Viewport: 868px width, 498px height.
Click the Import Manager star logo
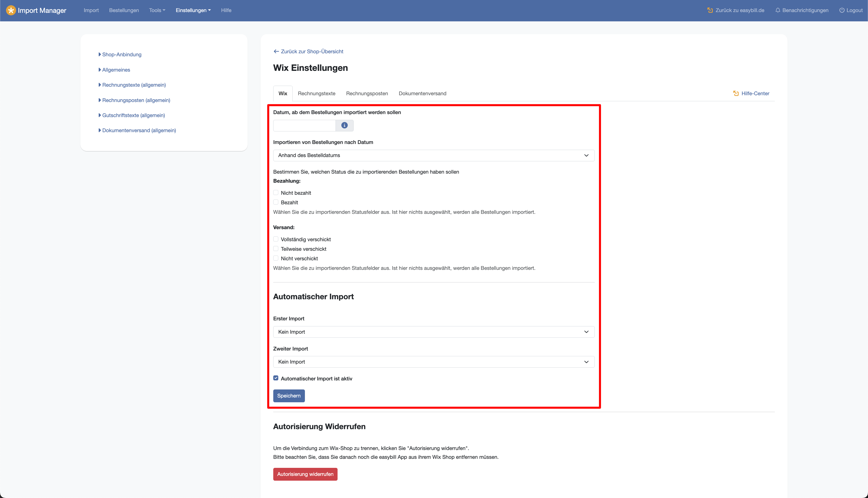pyautogui.click(x=11, y=10)
